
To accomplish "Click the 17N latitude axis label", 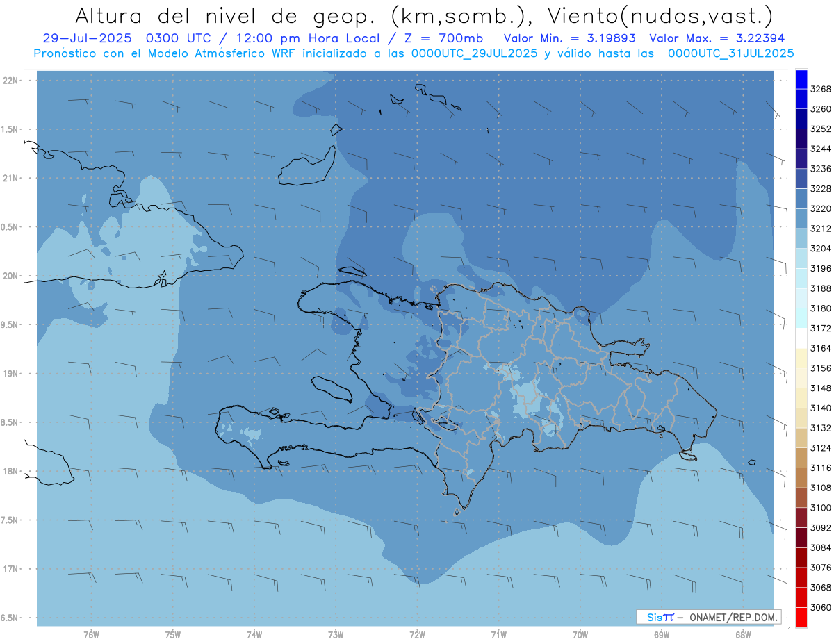I will pos(12,569).
